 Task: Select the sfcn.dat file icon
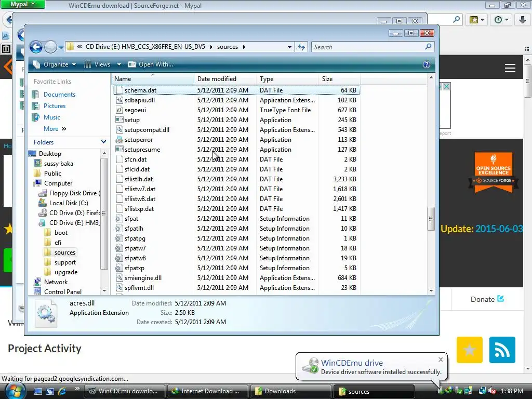119,159
